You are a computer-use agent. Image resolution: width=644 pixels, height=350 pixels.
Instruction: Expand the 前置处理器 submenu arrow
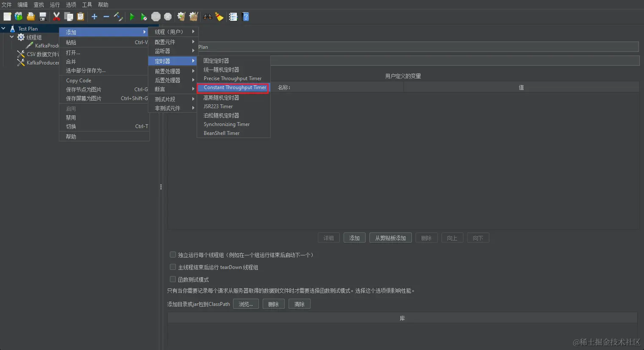coord(193,71)
